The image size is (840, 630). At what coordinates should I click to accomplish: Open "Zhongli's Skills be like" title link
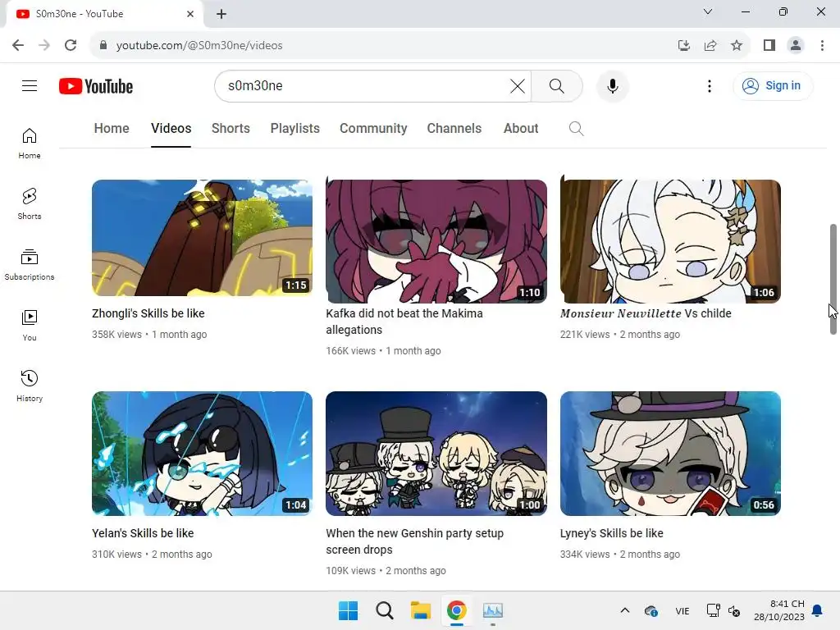[148, 313]
